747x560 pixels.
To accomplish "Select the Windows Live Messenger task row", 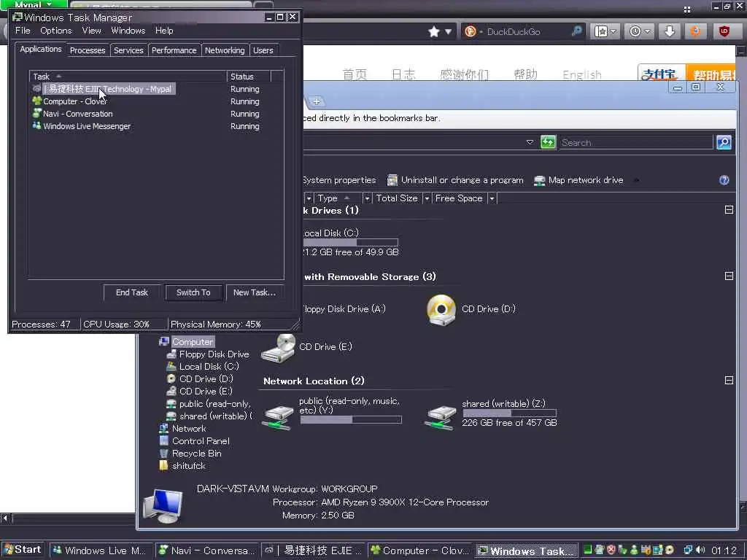I will [156, 126].
